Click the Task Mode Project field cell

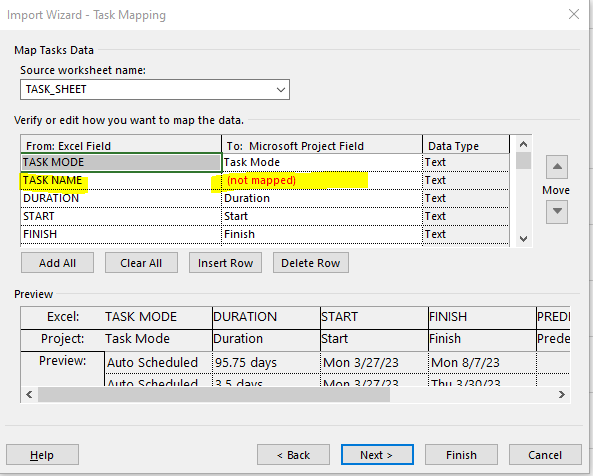click(x=322, y=162)
